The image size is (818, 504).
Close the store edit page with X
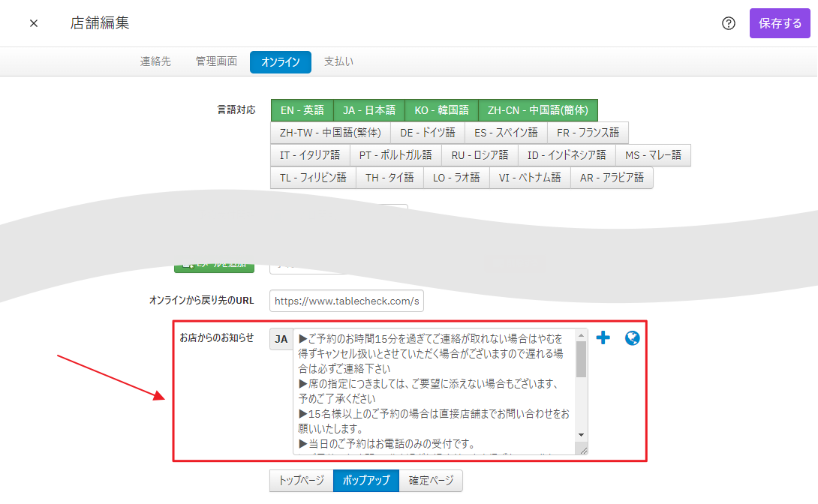[34, 23]
